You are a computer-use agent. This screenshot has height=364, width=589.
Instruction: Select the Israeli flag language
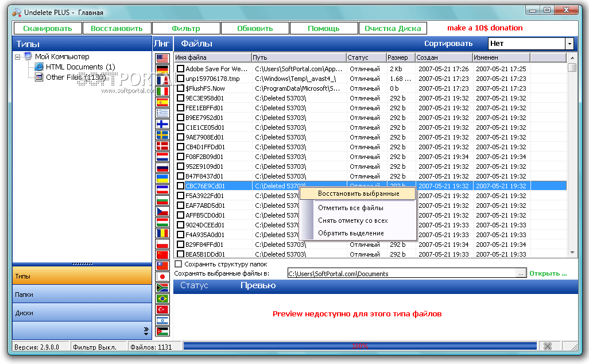tap(162, 320)
